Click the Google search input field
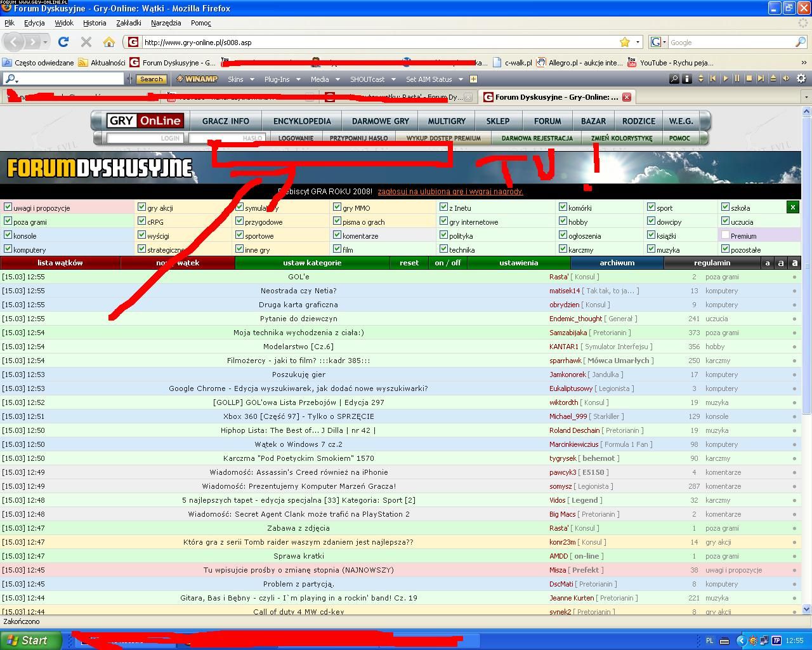 (730, 43)
